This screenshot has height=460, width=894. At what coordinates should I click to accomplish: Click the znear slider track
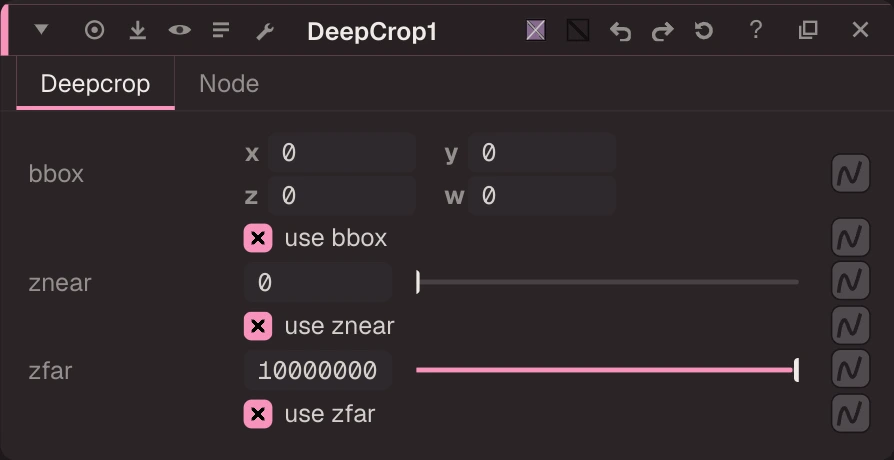click(607, 282)
